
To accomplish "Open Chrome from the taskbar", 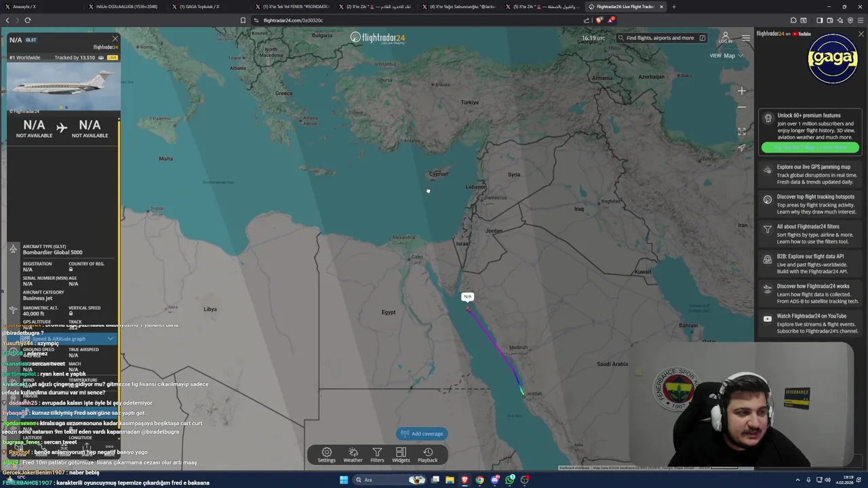I will [479, 480].
